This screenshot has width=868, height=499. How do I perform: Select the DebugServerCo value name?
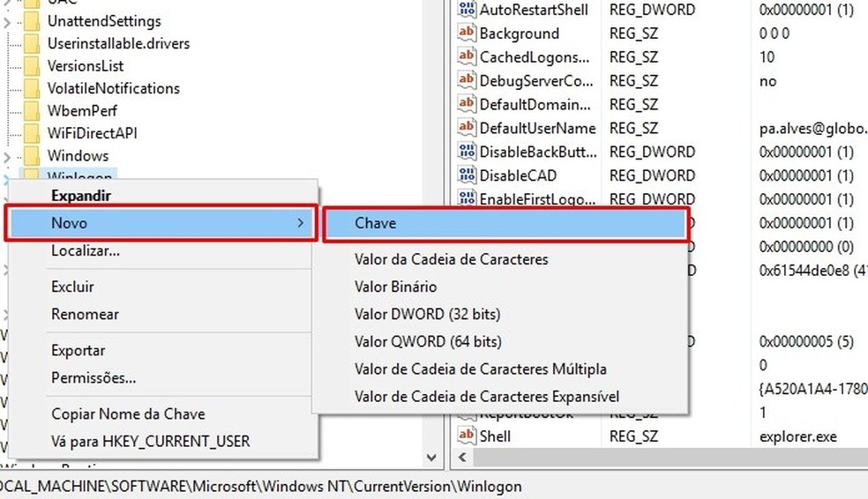coord(535,81)
